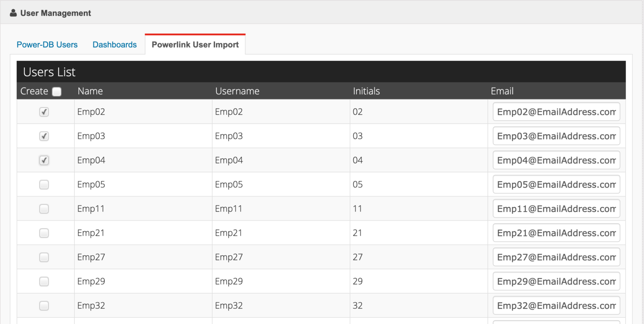Check Emp27's Create checkbox
This screenshot has width=644, height=324.
[x=44, y=257]
